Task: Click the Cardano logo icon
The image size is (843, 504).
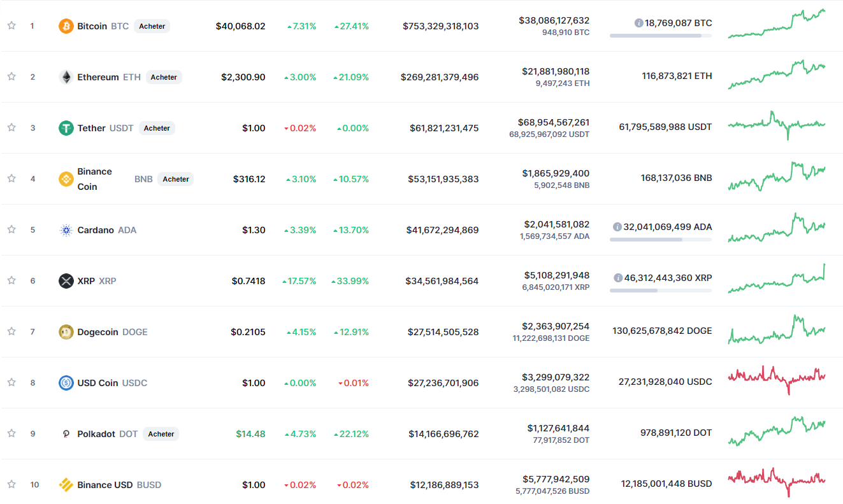Action: tap(66, 230)
